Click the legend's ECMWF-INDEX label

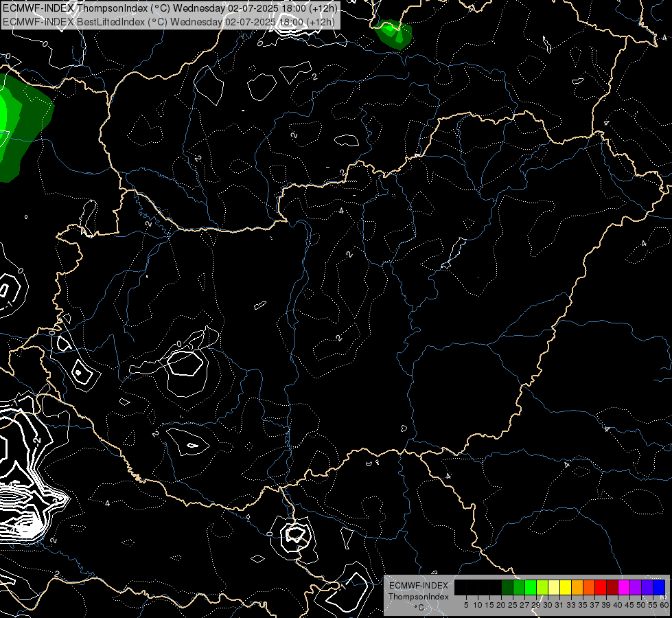(419, 586)
